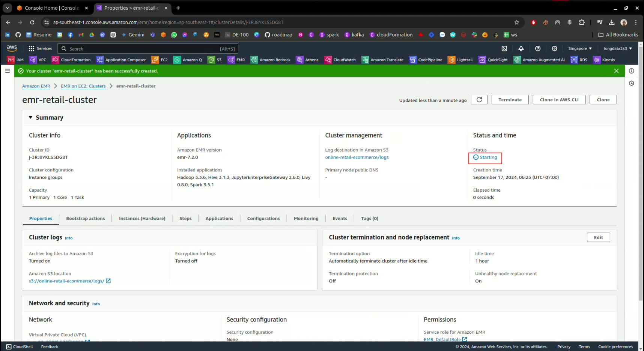
Task: Collapse the Summary section
Action: (31, 118)
